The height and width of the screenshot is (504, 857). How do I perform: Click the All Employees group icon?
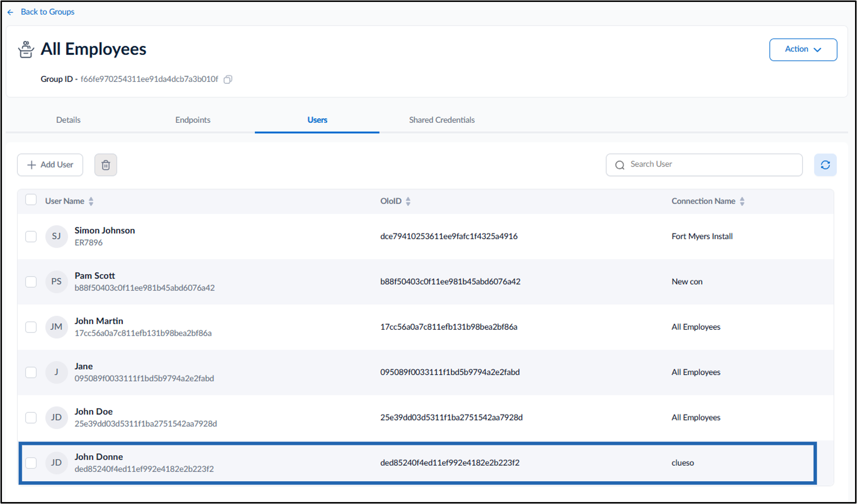click(x=26, y=49)
